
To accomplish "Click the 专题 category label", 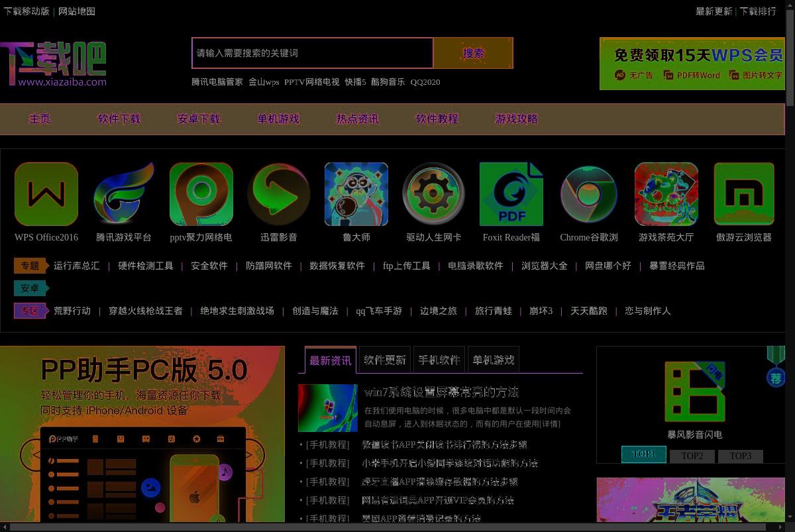I will [30, 266].
